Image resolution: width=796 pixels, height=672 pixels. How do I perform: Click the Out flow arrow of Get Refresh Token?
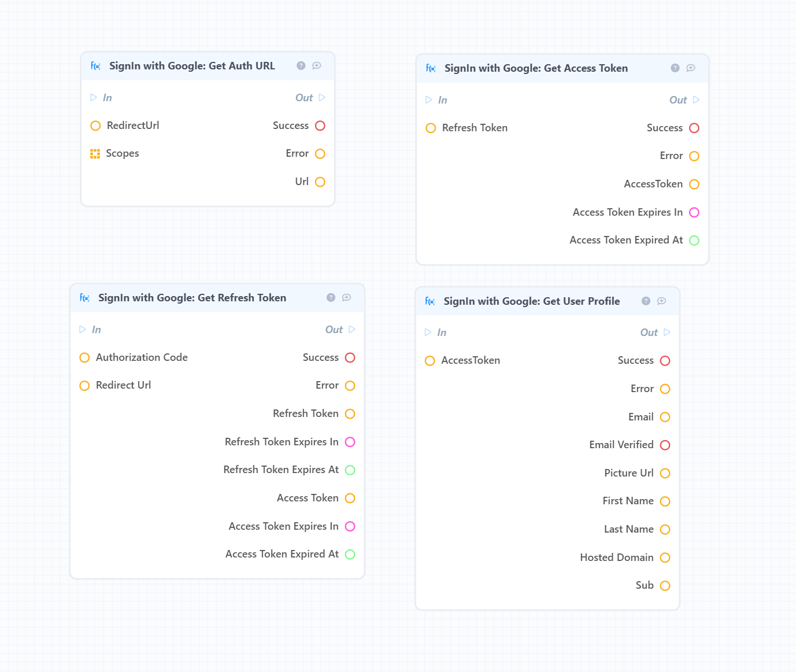353,330
